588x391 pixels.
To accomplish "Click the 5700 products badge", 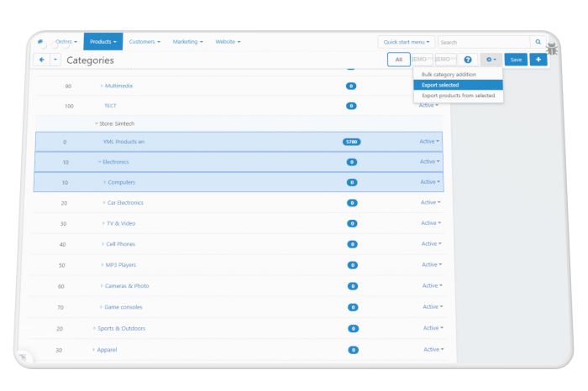I will pos(351,142).
